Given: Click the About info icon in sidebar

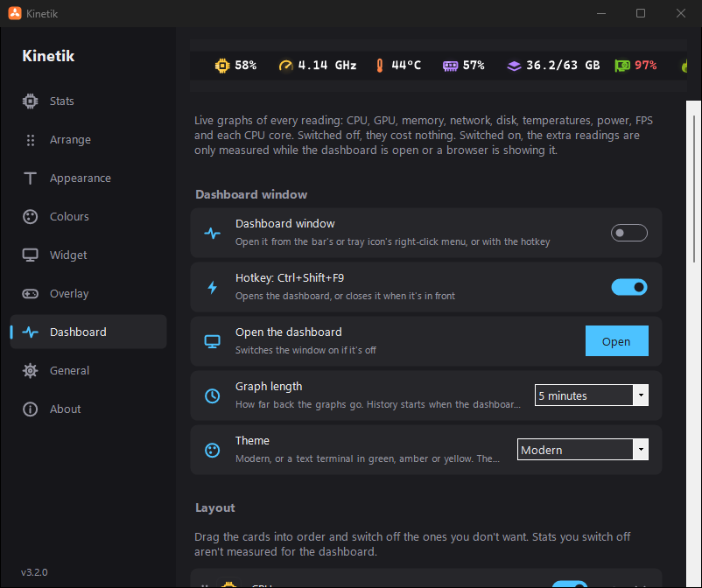Looking at the screenshot, I should point(30,409).
